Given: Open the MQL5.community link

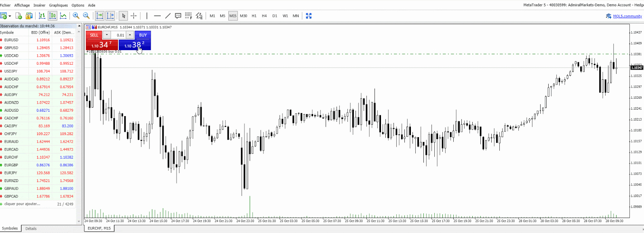Looking at the screenshot, I should pos(627,16).
